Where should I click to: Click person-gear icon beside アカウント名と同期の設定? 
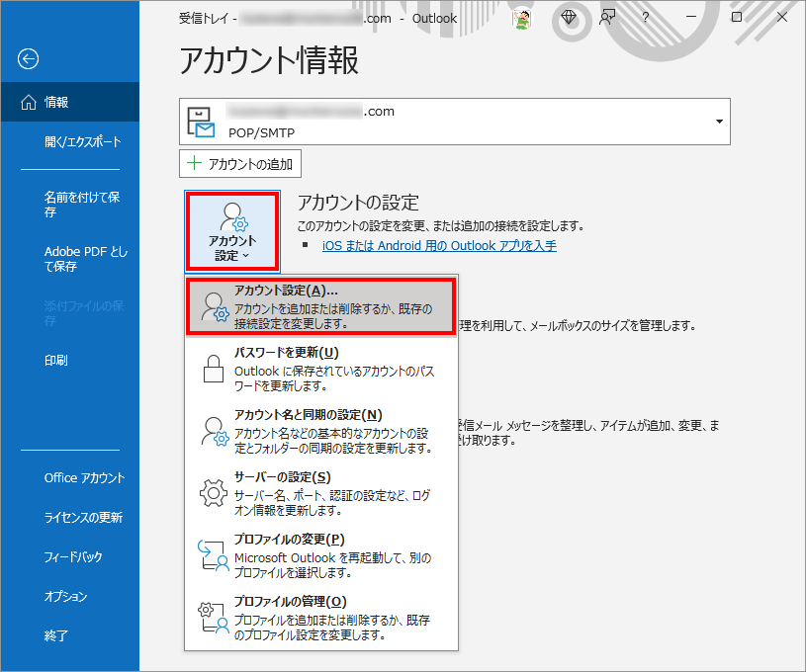[x=215, y=431]
